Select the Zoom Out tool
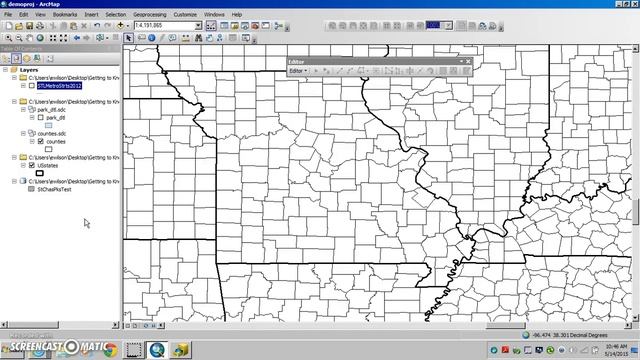Viewport: 640px width, 360px height. pyautogui.click(x=19, y=38)
